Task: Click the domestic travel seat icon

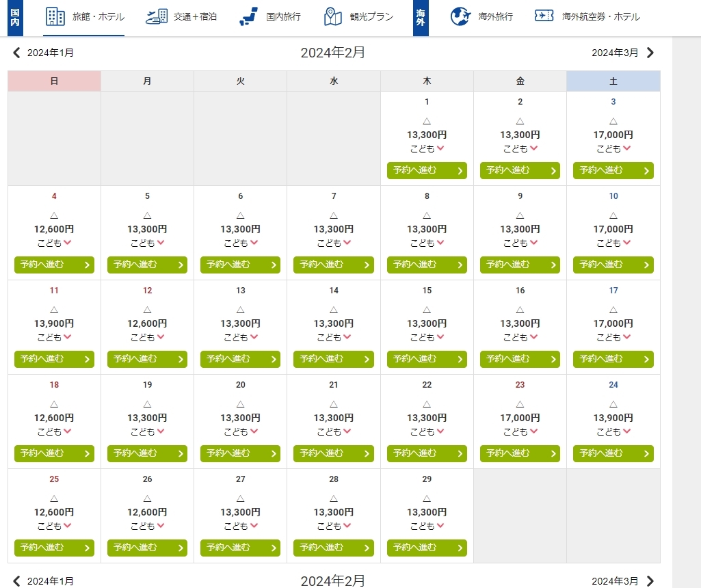Action: [x=249, y=16]
